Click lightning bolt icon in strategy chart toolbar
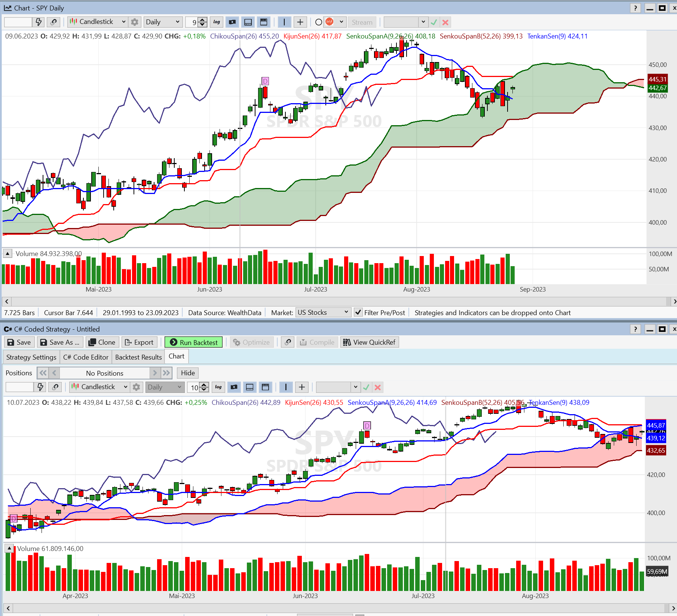The image size is (677, 616). [40, 387]
